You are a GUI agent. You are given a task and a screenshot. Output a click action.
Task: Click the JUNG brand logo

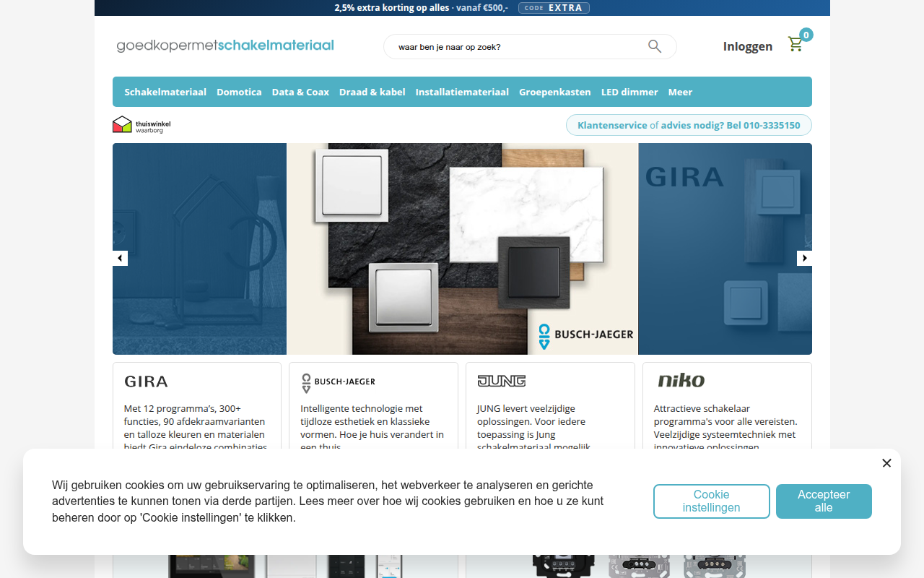pos(501,381)
